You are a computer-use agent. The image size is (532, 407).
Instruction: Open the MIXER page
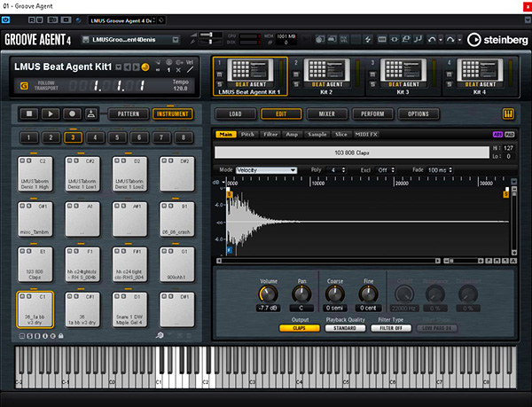click(326, 114)
